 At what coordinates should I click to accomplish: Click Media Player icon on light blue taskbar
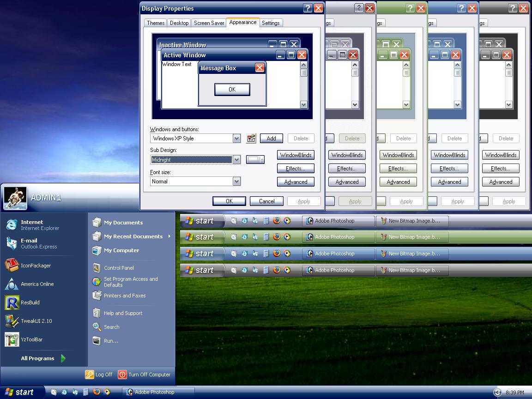[287, 254]
